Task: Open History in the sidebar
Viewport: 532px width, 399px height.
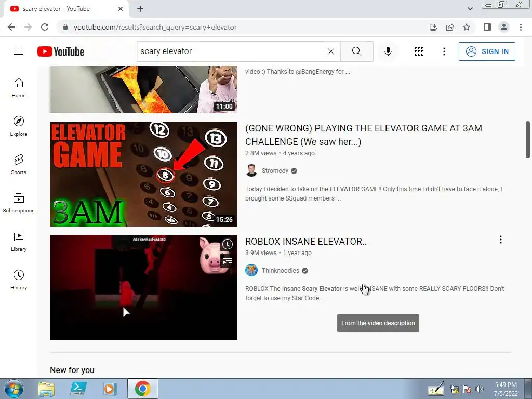Action: 19,280
